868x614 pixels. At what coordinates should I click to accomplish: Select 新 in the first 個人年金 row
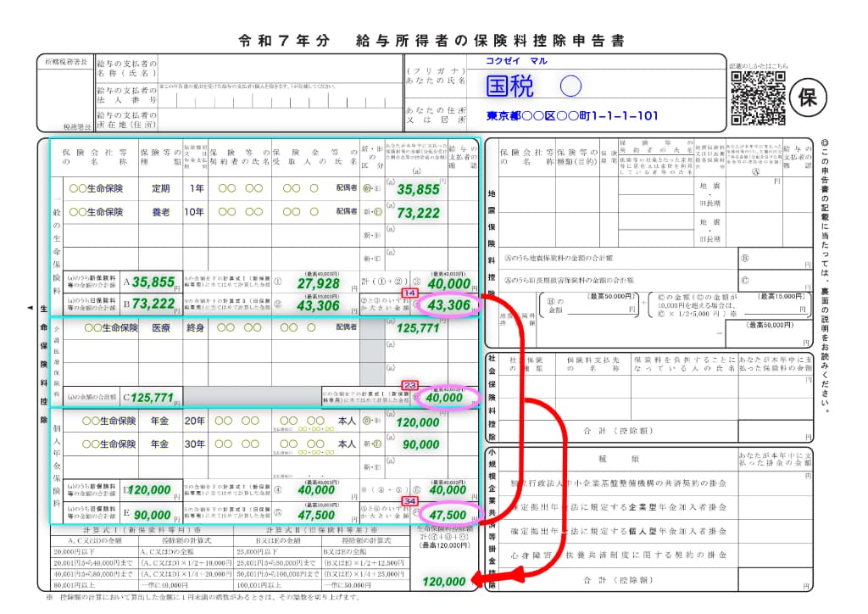(365, 421)
